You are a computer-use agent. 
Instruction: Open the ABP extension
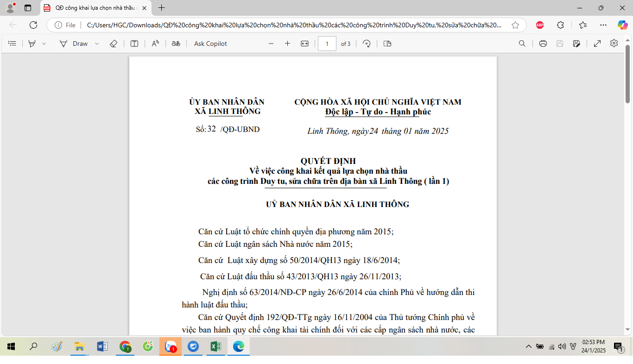tap(540, 25)
